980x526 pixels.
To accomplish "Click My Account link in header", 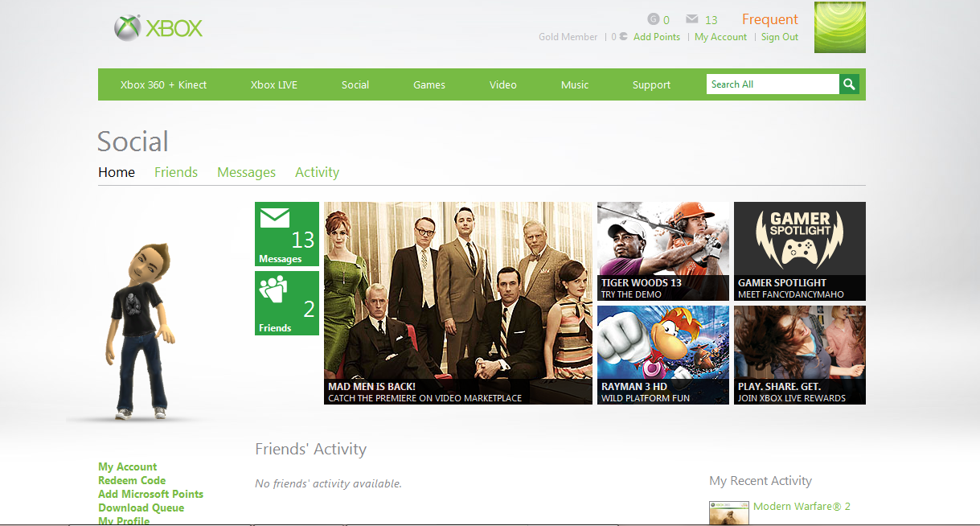I will pos(720,37).
